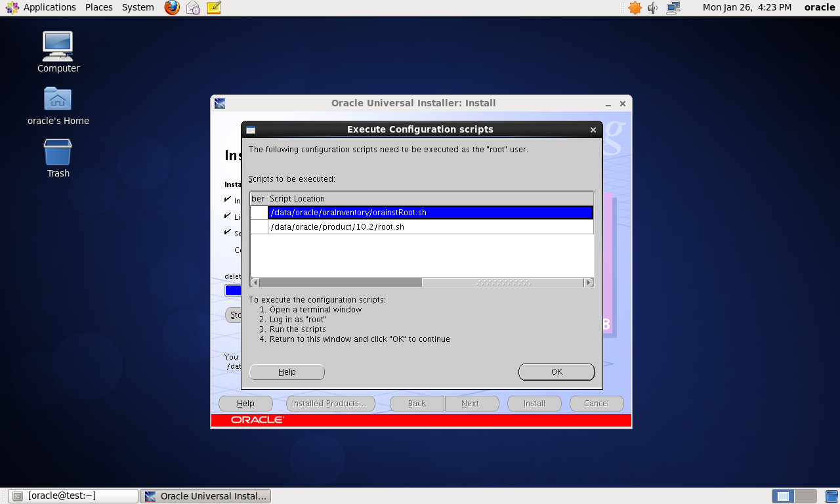The height and width of the screenshot is (504, 840).
Task: Select the second workspace in switcher
Action: pyautogui.click(x=805, y=496)
